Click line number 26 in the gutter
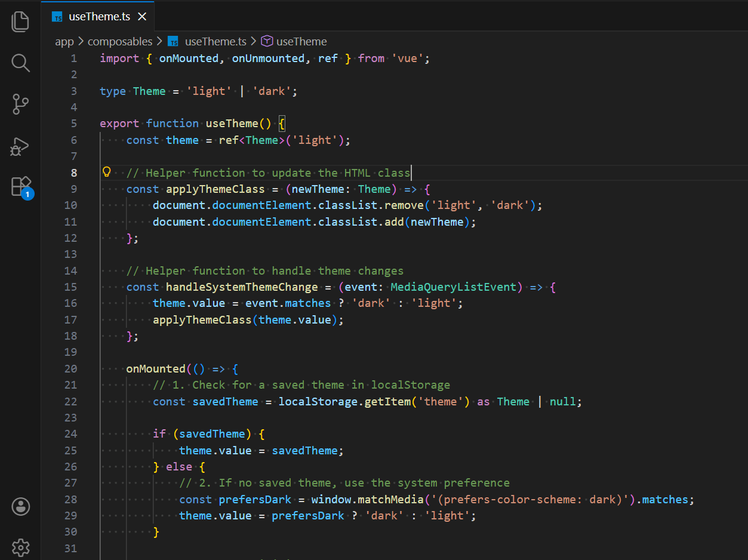 pyautogui.click(x=70, y=466)
